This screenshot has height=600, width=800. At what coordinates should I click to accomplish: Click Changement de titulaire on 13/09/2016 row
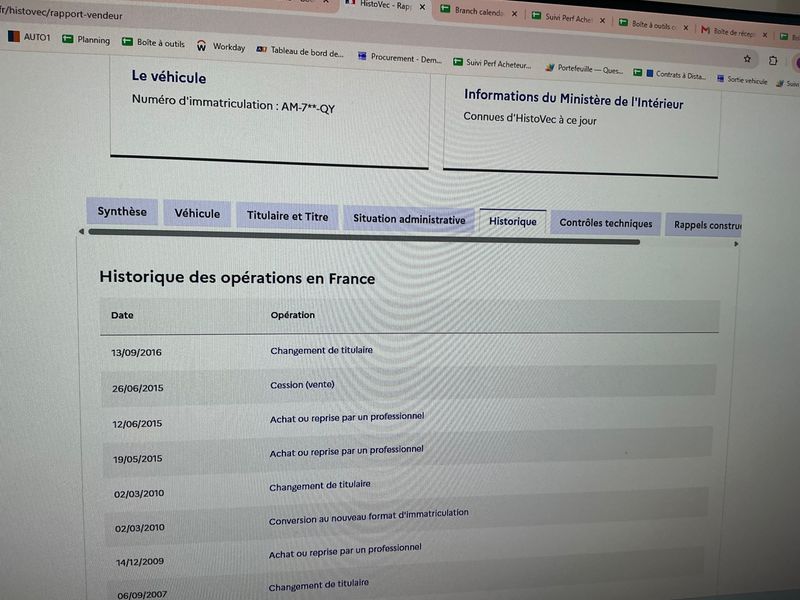(x=321, y=350)
